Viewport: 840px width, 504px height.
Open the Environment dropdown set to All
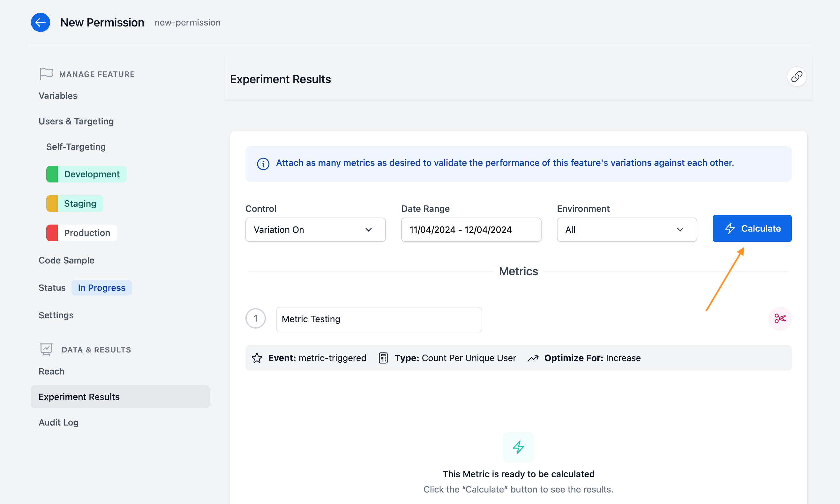(626, 230)
